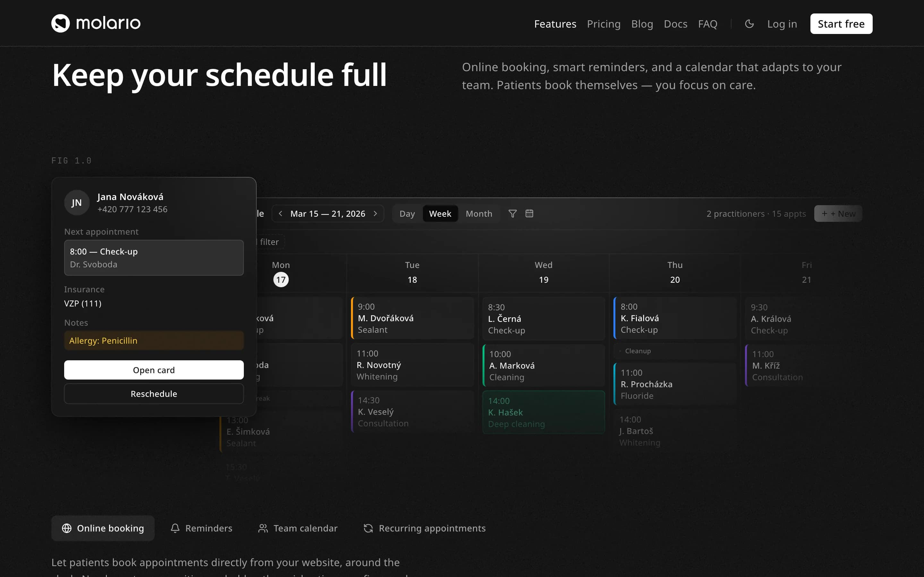Click the Reschedule button
This screenshot has height=577, width=924.
[154, 393]
